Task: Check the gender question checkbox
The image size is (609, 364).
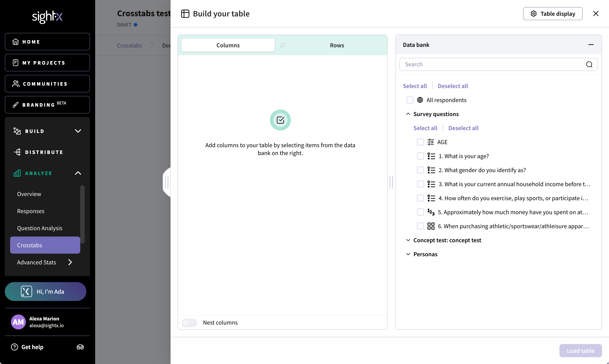Action: [420, 170]
